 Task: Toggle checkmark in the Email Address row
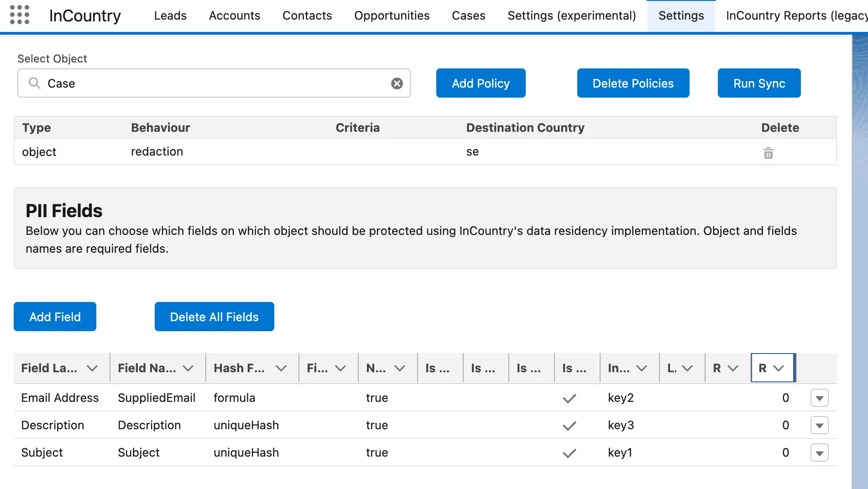[569, 398]
